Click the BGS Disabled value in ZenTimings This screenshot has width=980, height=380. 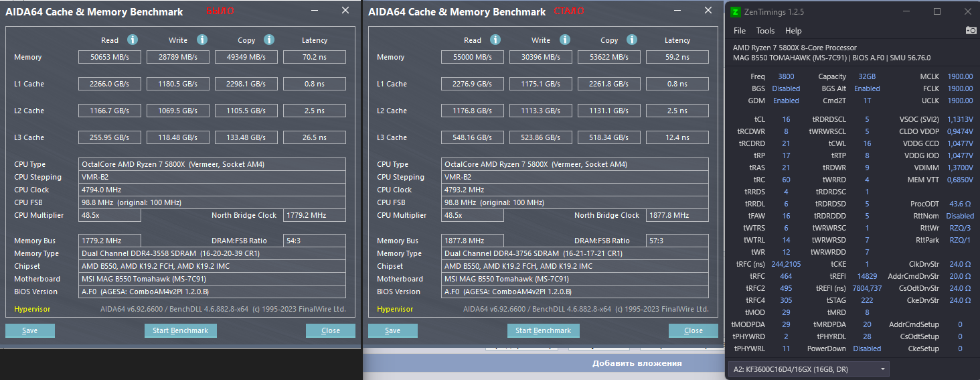pyautogui.click(x=786, y=88)
